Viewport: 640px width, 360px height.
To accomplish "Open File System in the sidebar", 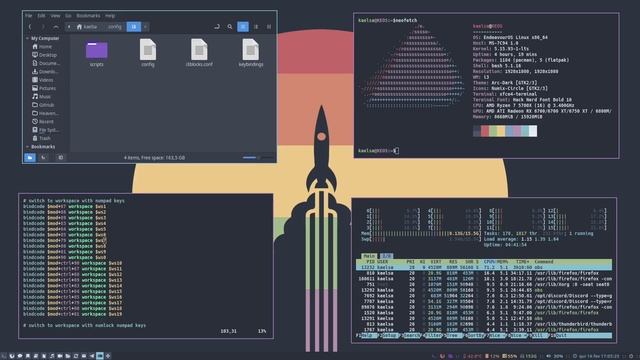I will click(x=45, y=130).
